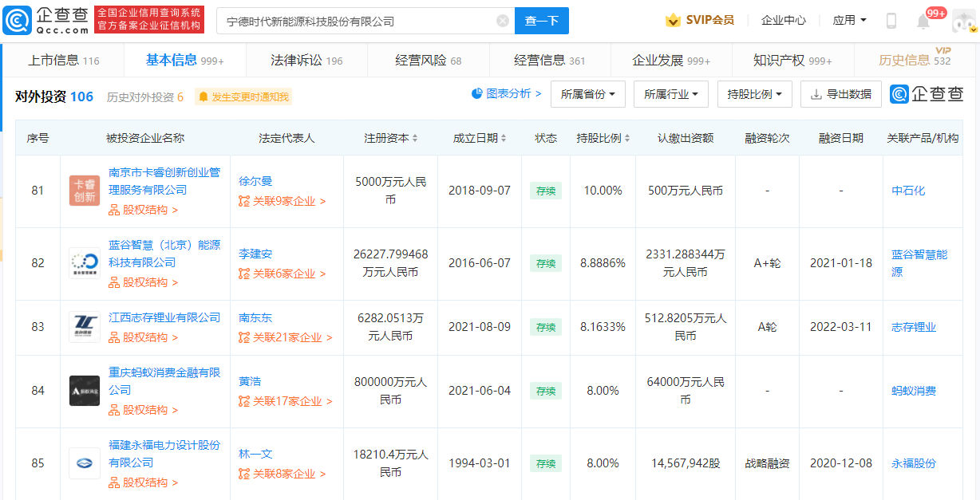Expand the 应用 dropdown
980x500 pixels.
coord(850,21)
